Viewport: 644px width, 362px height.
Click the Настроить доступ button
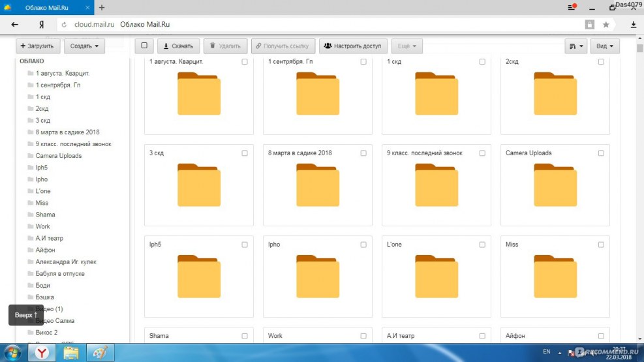coord(352,46)
